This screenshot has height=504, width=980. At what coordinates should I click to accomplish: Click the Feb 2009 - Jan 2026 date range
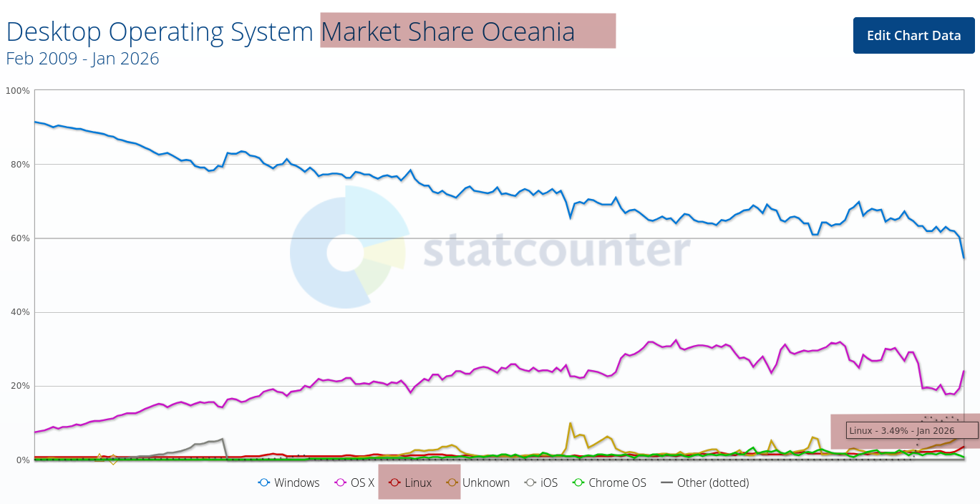point(82,59)
